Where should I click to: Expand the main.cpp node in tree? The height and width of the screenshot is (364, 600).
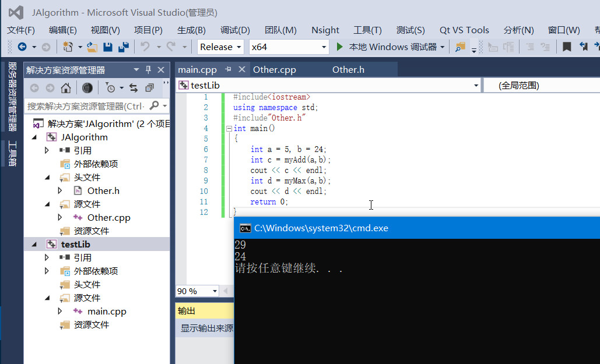[60, 311]
